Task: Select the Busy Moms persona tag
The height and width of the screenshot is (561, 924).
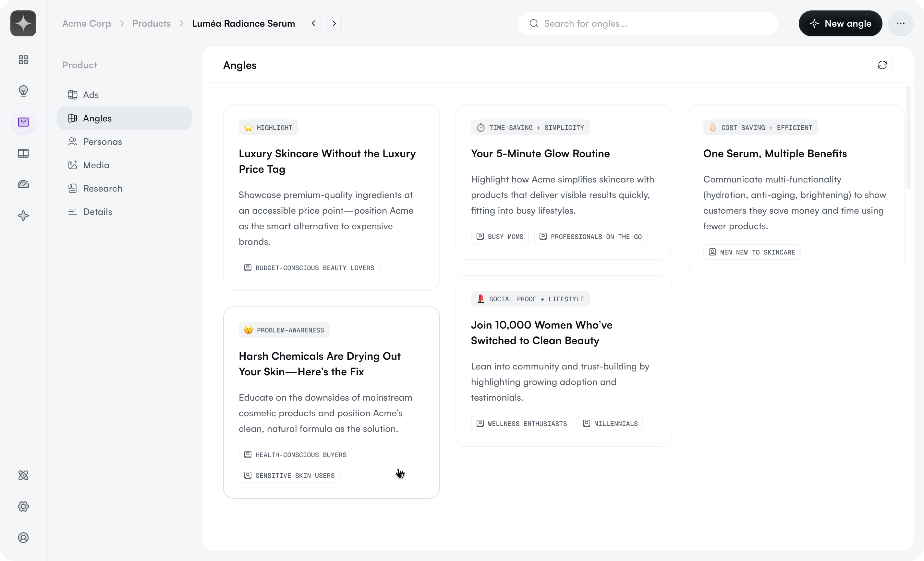Action: pos(500,237)
